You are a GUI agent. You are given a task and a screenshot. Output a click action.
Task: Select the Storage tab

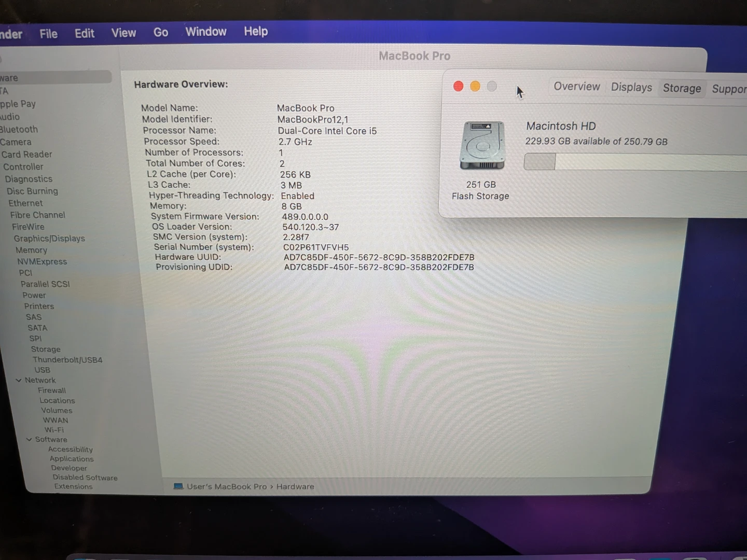point(682,88)
